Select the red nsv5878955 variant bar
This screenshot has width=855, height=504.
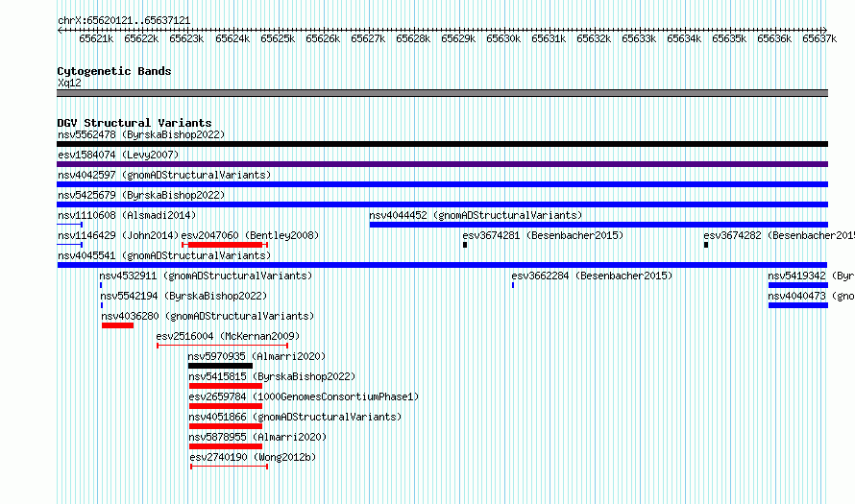pos(226,446)
